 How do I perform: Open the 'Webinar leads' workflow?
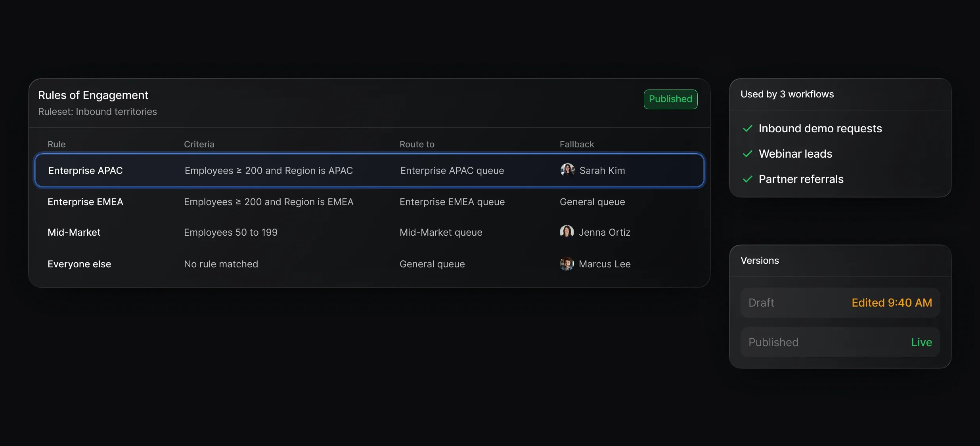(795, 154)
